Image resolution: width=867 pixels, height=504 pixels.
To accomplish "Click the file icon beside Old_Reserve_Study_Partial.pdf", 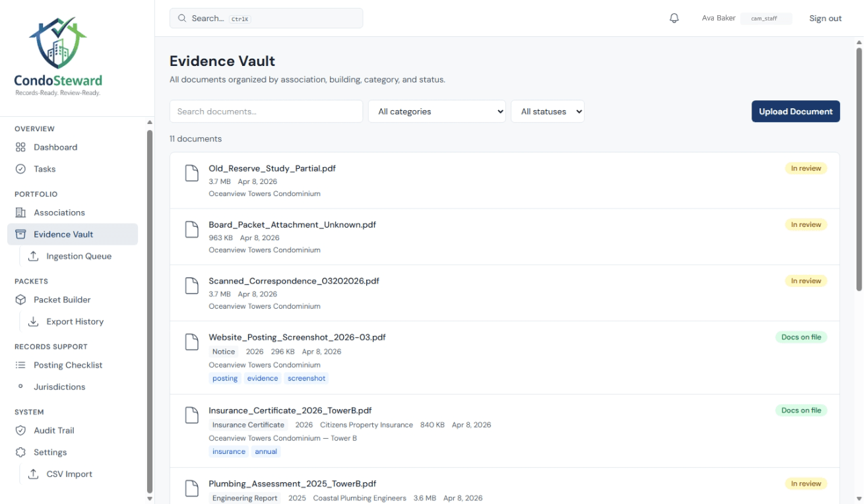I will tap(191, 173).
